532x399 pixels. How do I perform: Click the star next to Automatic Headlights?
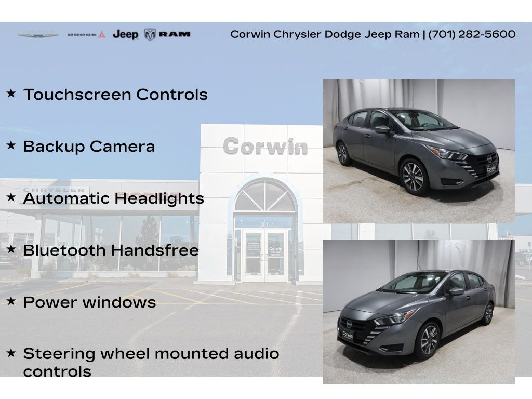pyautogui.click(x=11, y=198)
